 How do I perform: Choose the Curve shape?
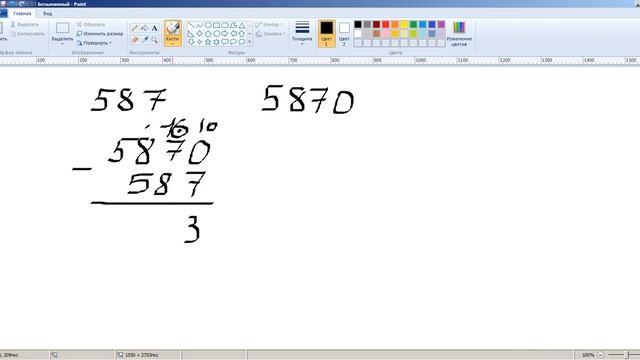click(x=200, y=25)
